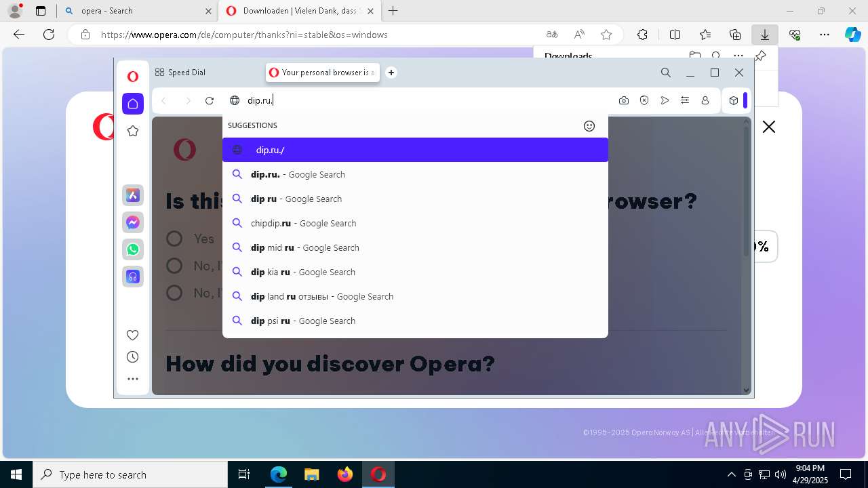Open Edge extensions puzzle icon
The height and width of the screenshot is (488, 868).
pyautogui.click(x=642, y=35)
